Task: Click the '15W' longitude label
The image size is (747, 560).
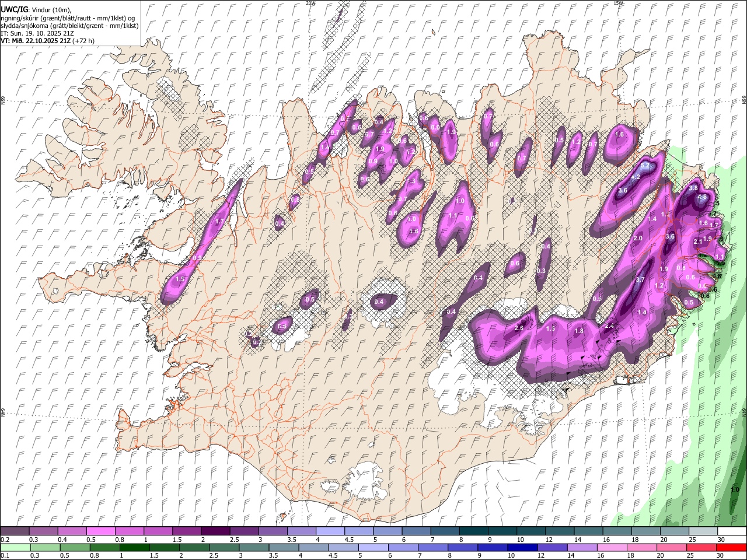Action: [618, 3]
